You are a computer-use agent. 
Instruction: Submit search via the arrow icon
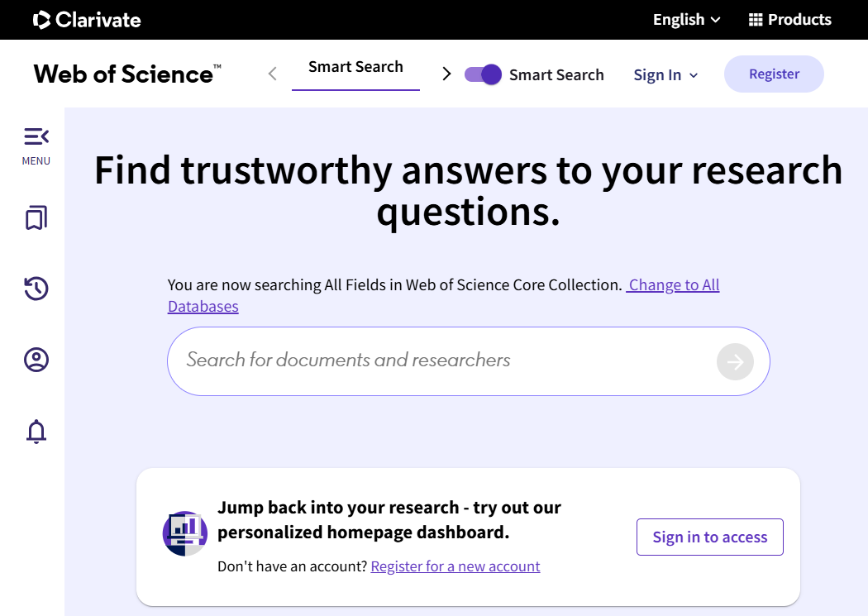(735, 361)
